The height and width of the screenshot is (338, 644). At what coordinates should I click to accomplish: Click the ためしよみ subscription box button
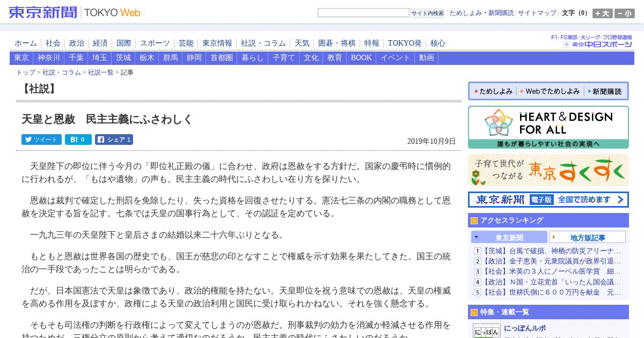(x=493, y=91)
